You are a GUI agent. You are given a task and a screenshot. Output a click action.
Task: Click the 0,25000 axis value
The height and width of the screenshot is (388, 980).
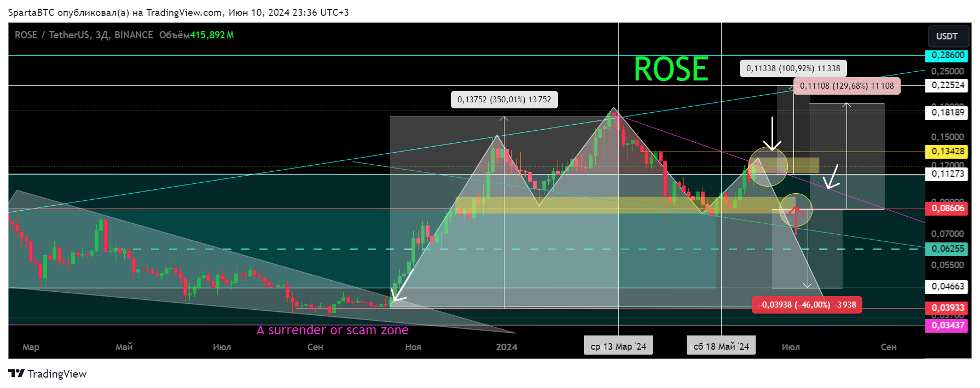[947, 71]
